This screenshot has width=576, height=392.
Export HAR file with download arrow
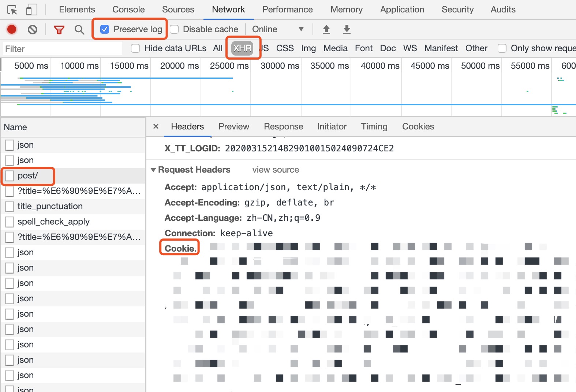[x=347, y=29]
